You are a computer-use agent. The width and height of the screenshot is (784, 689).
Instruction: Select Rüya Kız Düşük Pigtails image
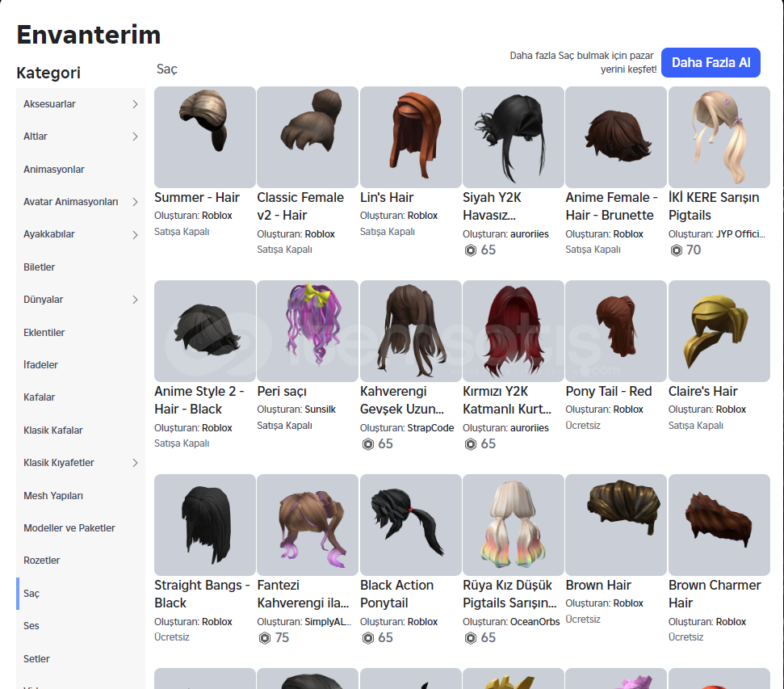pos(514,525)
